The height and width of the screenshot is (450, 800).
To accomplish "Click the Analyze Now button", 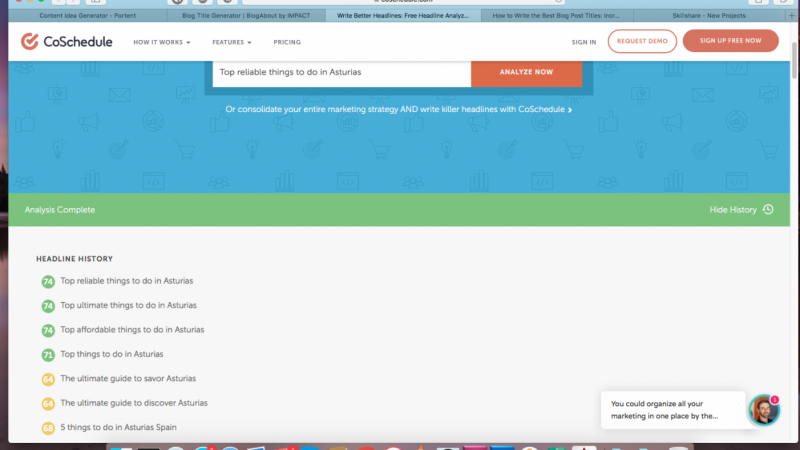I will pos(526,72).
